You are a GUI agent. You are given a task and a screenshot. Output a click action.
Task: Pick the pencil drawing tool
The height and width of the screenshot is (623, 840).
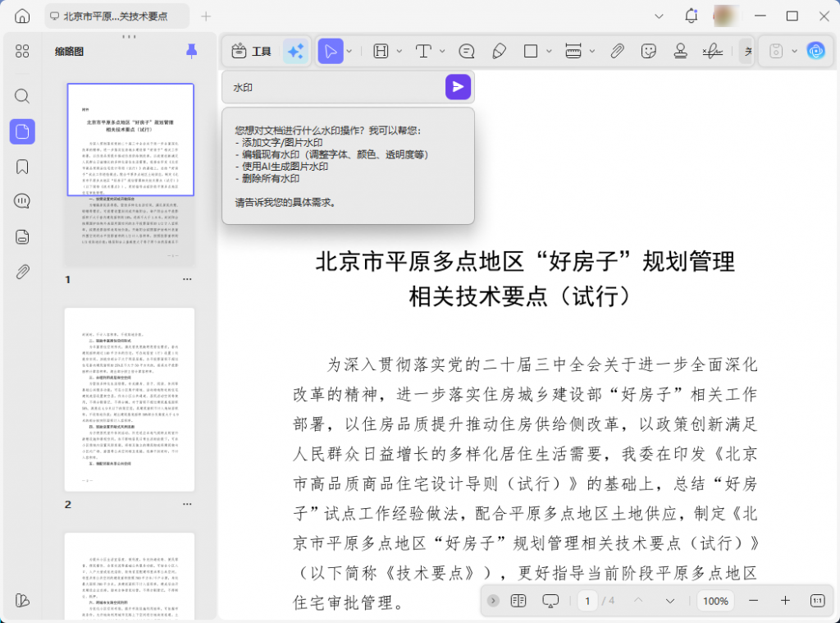pyautogui.click(x=500, y=51)
